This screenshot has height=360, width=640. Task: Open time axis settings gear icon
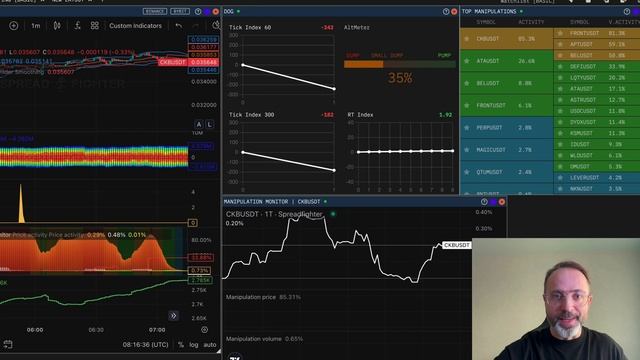point(204,329)
